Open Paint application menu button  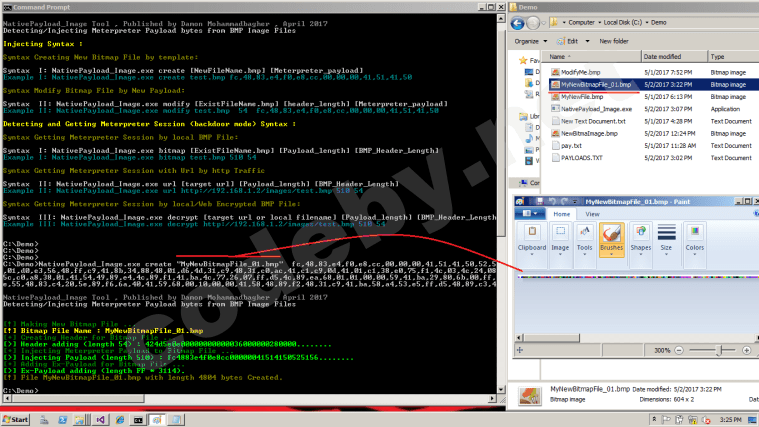[x=530, y=214]
